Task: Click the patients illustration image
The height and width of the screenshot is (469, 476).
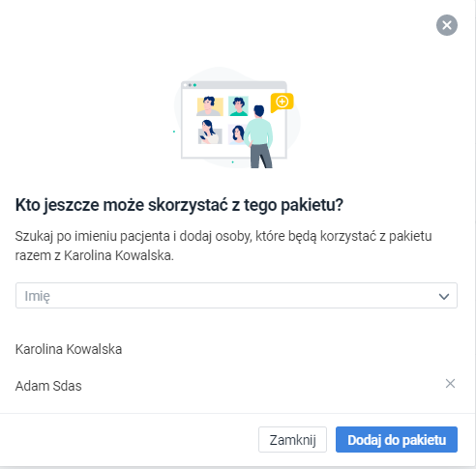Action: coord(237,118)
